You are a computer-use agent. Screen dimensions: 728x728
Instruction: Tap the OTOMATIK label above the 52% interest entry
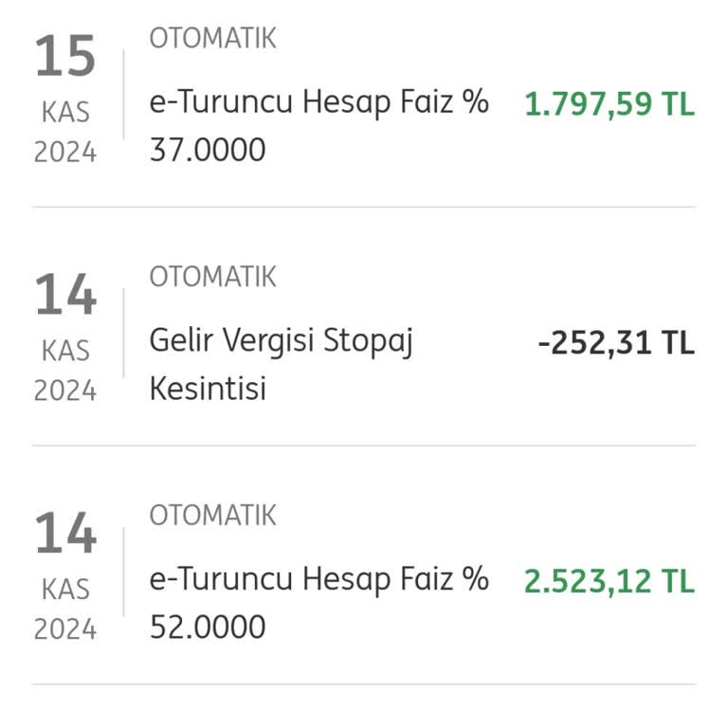pyautogui.click(x=213, y=516)
